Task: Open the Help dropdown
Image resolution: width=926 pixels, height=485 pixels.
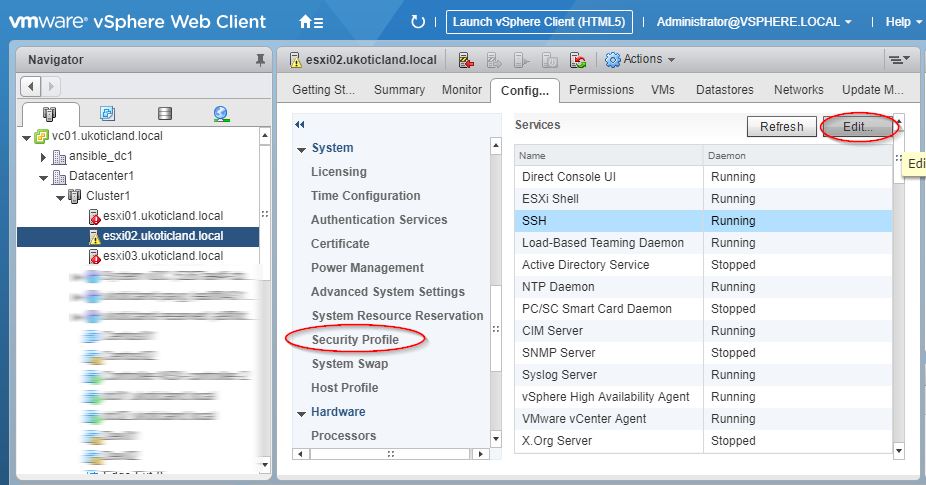Action: pyautogui.click(x=903, y=22)
